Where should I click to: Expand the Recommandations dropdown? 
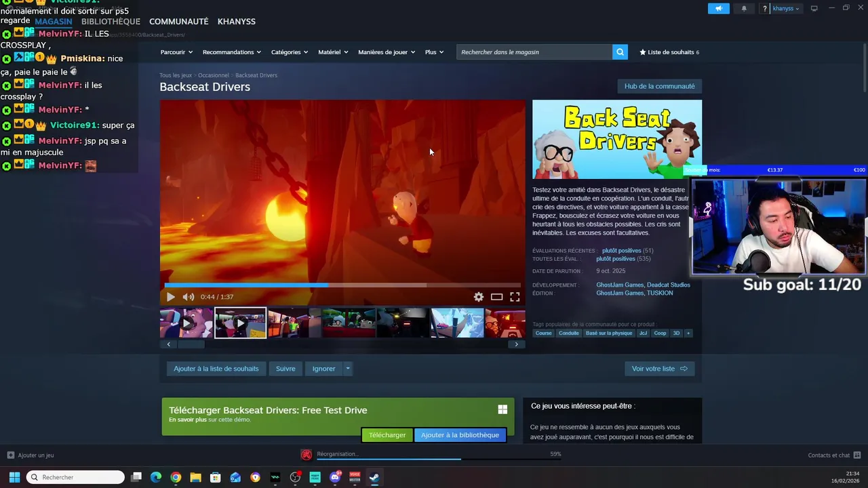point(232,52)
